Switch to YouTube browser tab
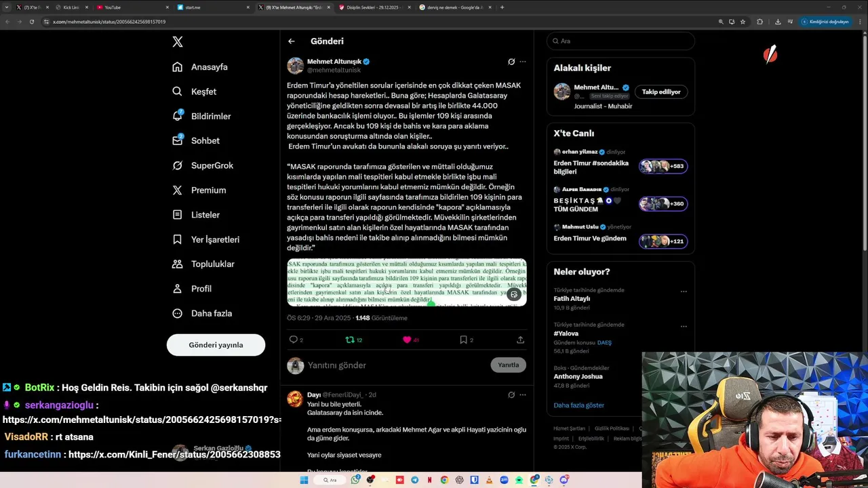 [x=132, y=7]
